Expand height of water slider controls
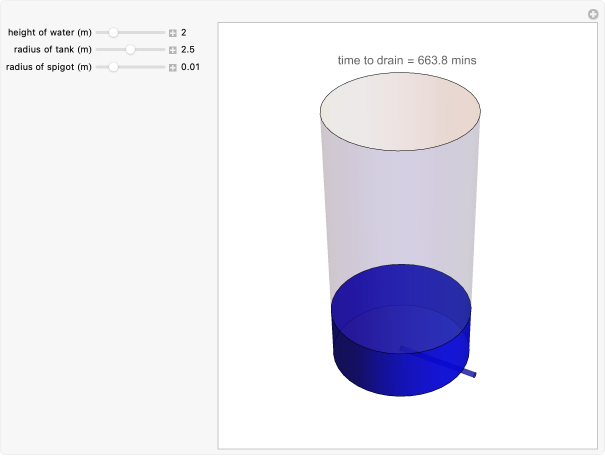Viewport: 605px width, 456px height. click(172, 33)
